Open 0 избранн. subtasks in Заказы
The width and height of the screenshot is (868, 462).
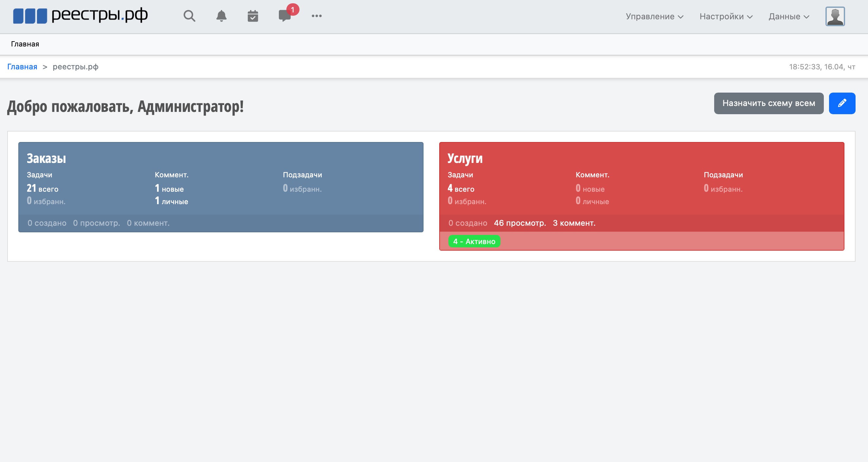click(302, 188)
